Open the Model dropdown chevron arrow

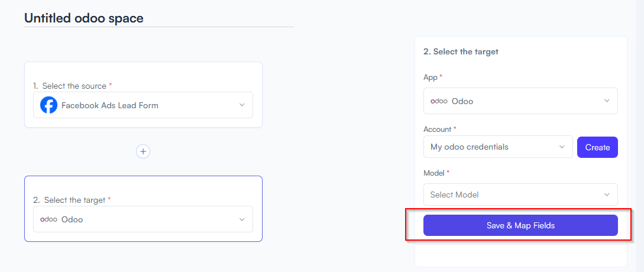(x=607, y=195)
